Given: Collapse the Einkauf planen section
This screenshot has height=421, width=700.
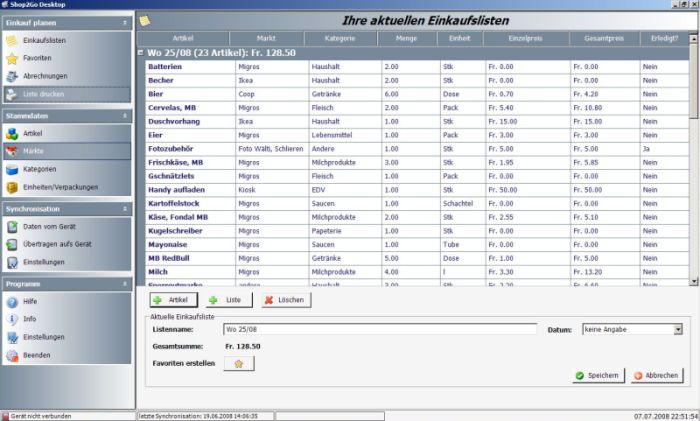Looking at the screenshot, I should tap(125, 22).
